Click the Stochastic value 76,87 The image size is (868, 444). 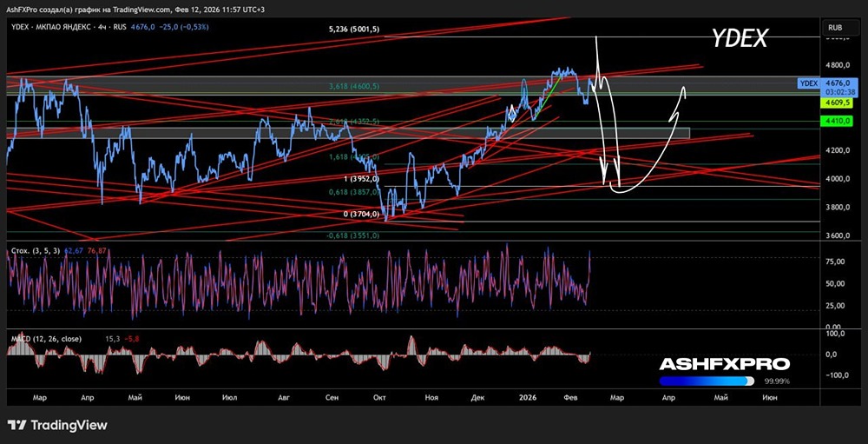(97, 251)
